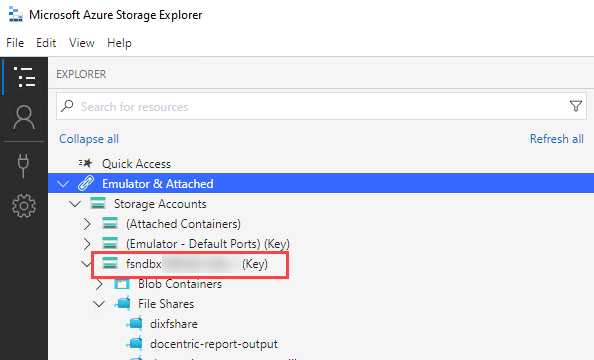Expand the (Attached Containers) node
594x360 pixels.
[87, 224]
